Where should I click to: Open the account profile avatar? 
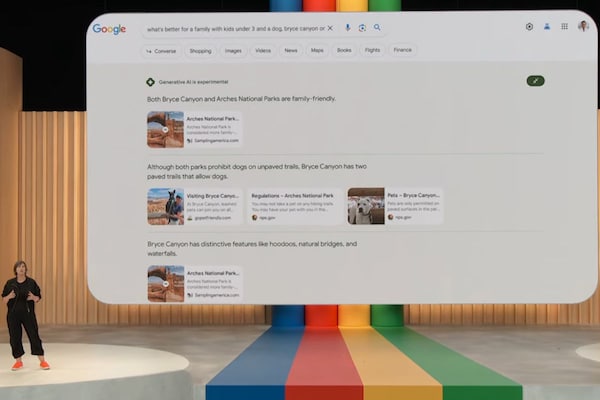coord(583,26)
